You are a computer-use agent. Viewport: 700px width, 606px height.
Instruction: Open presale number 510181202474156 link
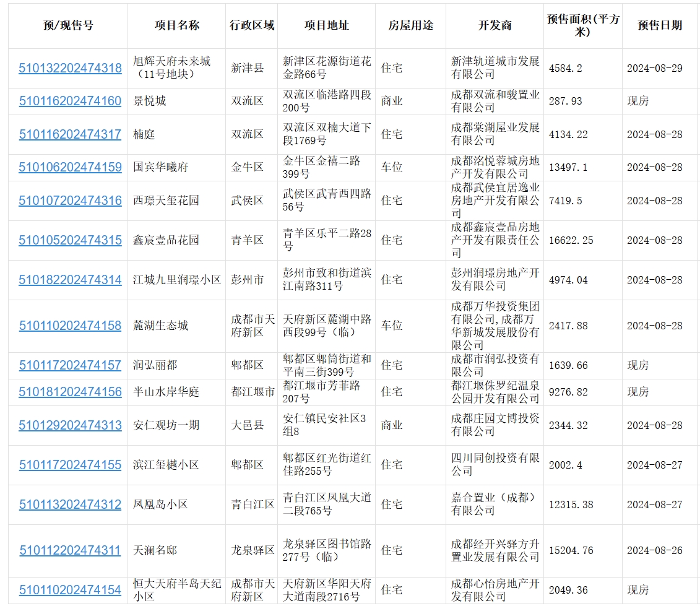[x=70, y=392]
